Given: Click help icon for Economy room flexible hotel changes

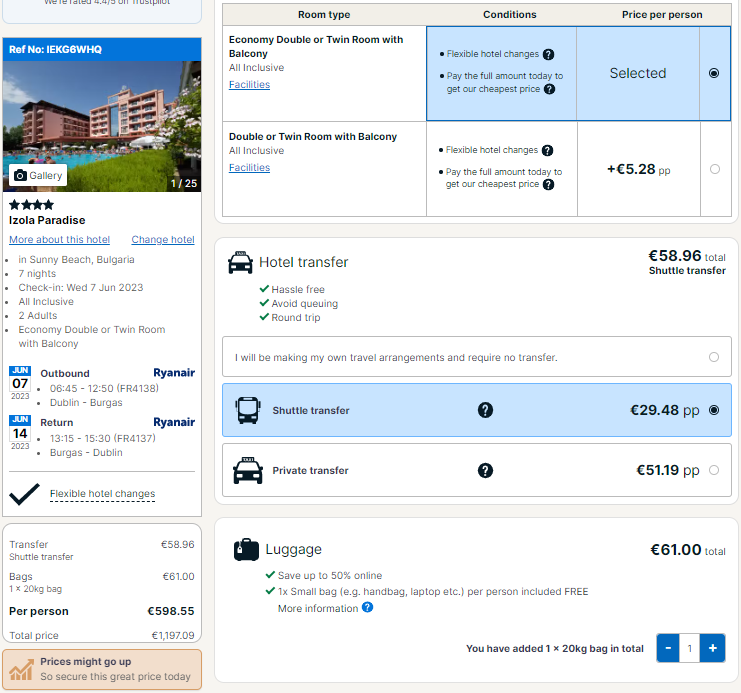Looking at the screenshot, I should click(548, 54).
